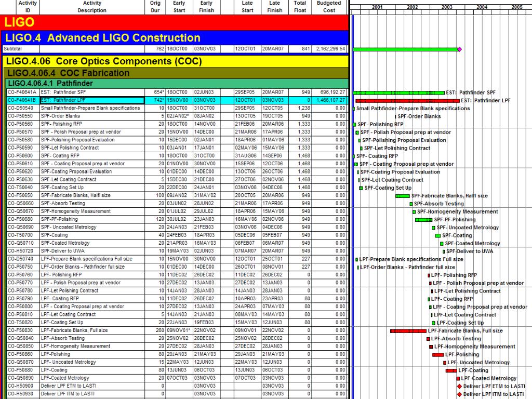532x399 pixels.
Task: Click the 2003 year in timescale
Action: (x=447, y=7)
